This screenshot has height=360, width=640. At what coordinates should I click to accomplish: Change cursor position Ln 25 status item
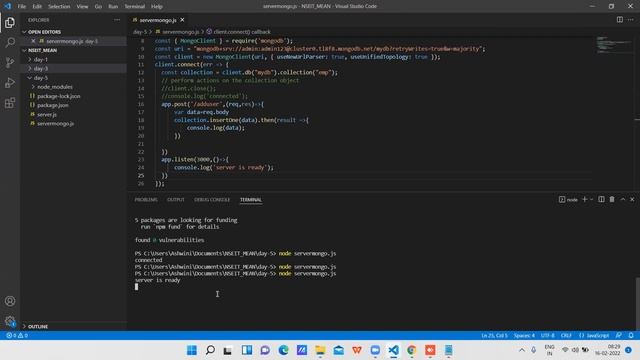click(494, 336)
